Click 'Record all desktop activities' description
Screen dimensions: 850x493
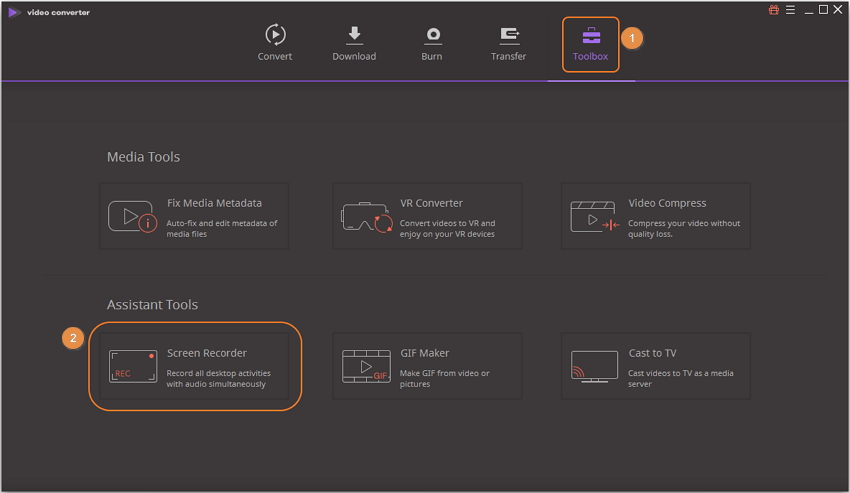(x=218, y=379)
